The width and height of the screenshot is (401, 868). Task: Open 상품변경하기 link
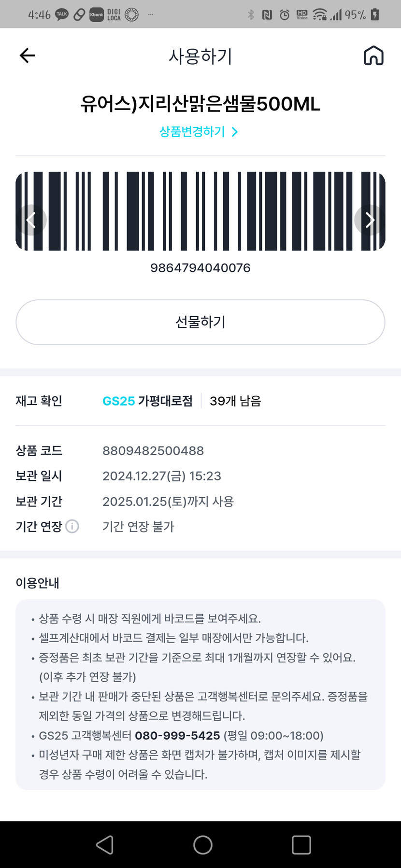tap(199, 131)
